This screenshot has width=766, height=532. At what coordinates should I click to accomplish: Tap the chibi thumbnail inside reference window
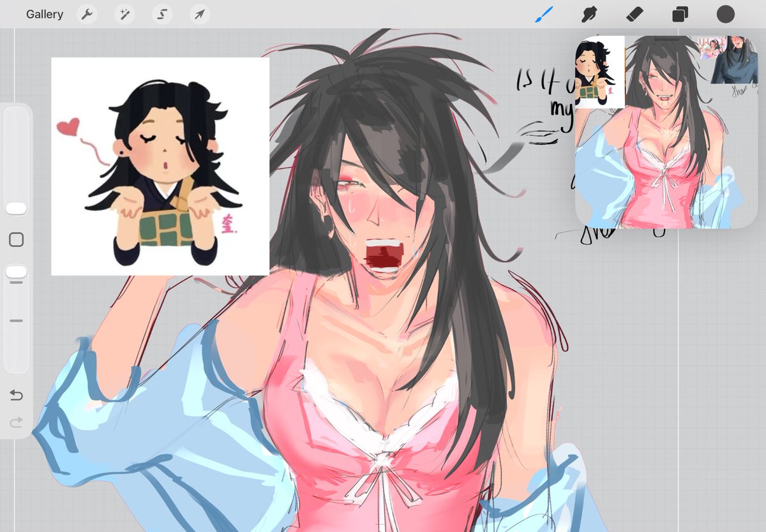pos(600,71)
